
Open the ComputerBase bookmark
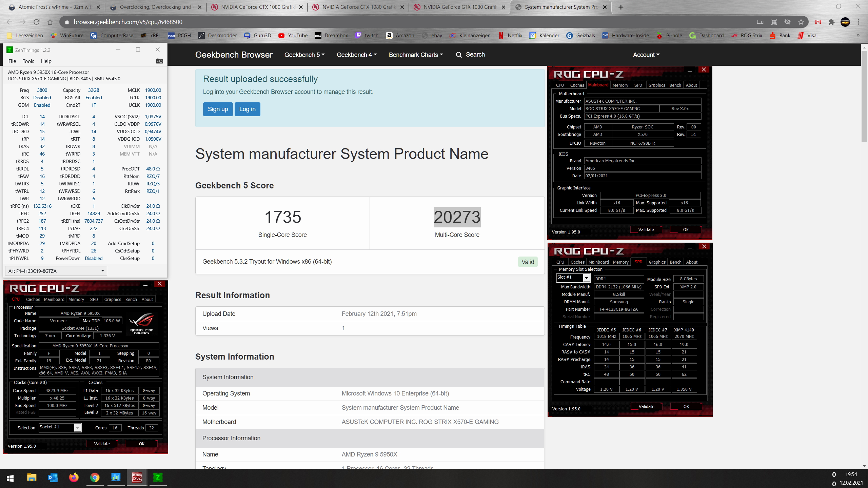[112, 36]
